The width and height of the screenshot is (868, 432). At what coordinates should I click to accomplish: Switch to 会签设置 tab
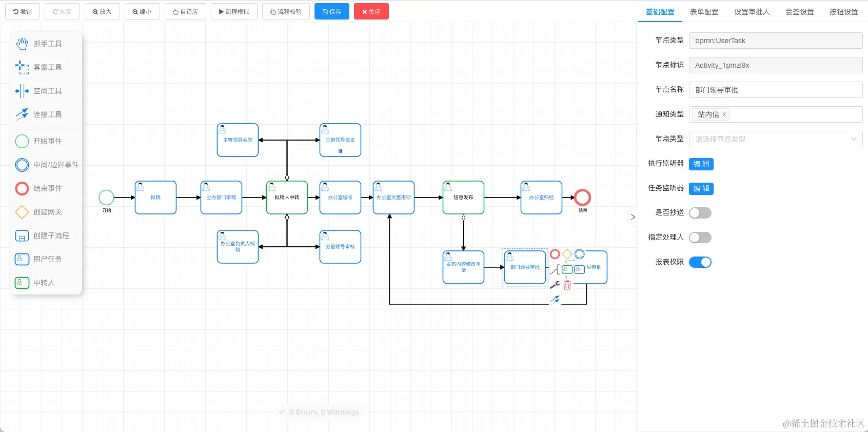pyautogui.click(x=800, y=12)
